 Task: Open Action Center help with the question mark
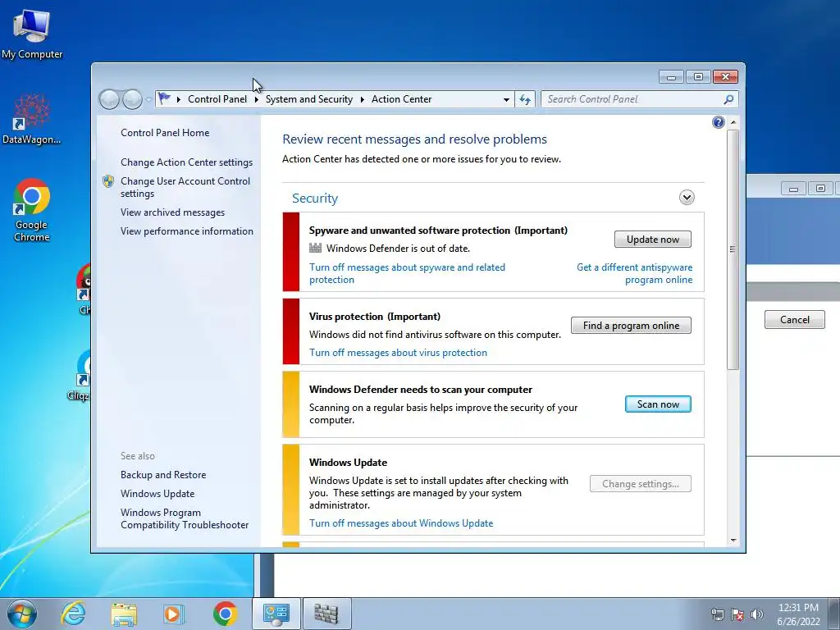pos(719,123)
